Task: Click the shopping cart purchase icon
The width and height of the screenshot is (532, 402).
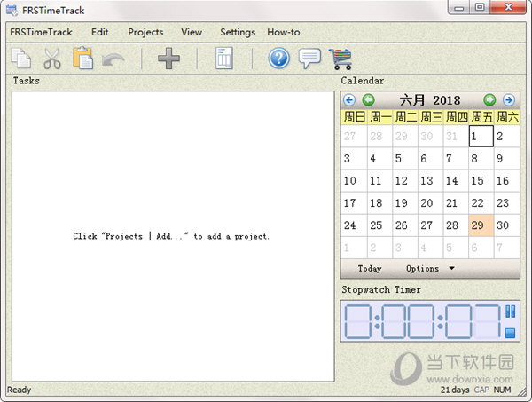Action: 340,59
